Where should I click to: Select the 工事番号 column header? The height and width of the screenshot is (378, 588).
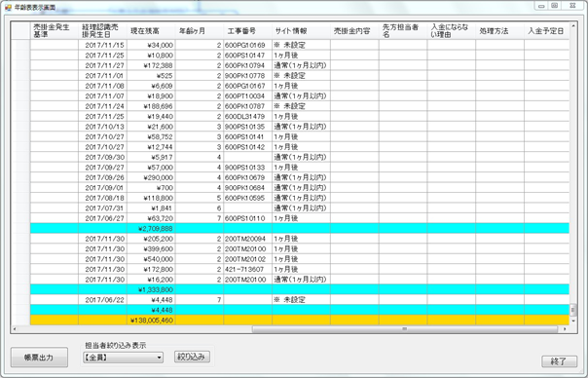248,31
